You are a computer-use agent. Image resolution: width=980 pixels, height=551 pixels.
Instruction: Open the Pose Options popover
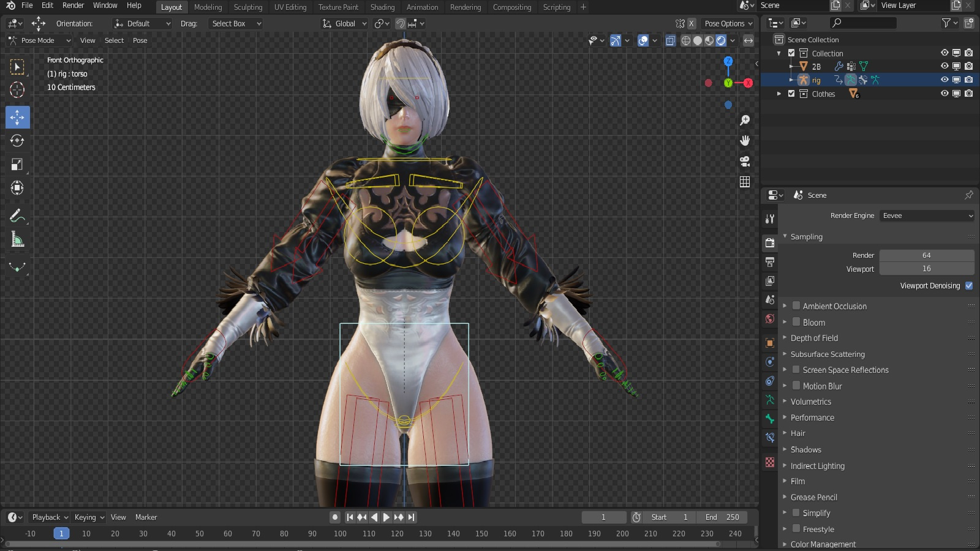pos(728,23)
